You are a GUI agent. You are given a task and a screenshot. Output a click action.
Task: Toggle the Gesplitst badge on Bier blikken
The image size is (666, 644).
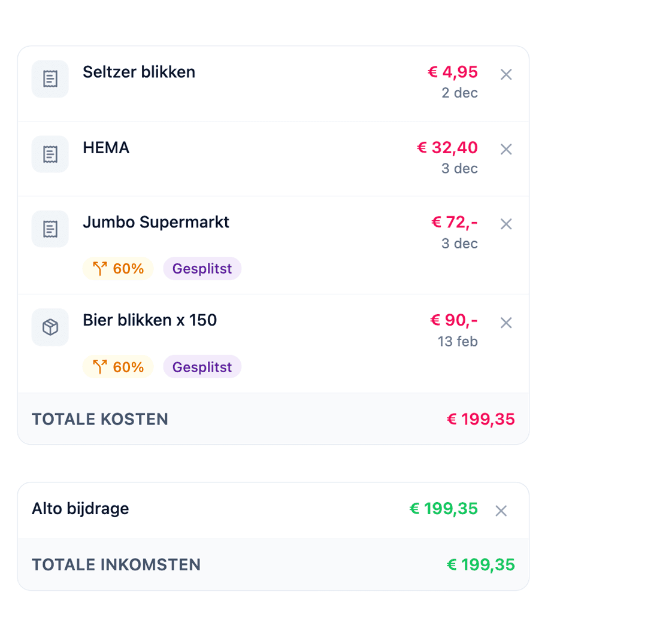202,366
